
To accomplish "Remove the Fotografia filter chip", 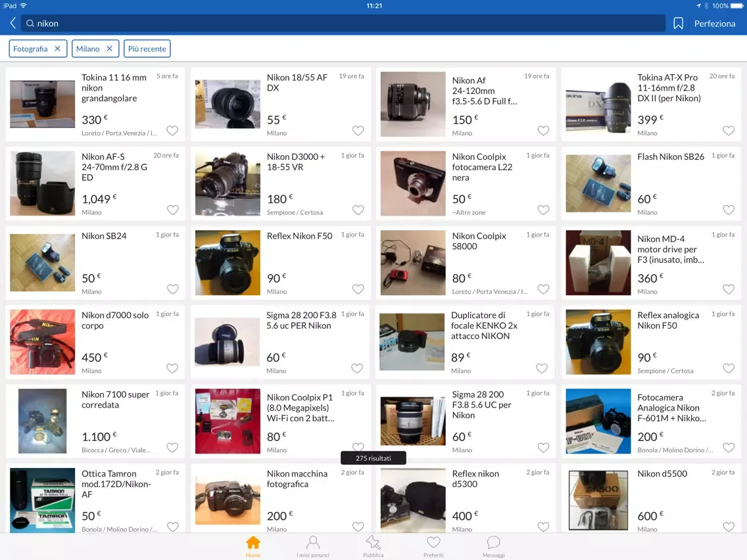I will (x=57, y=49).
